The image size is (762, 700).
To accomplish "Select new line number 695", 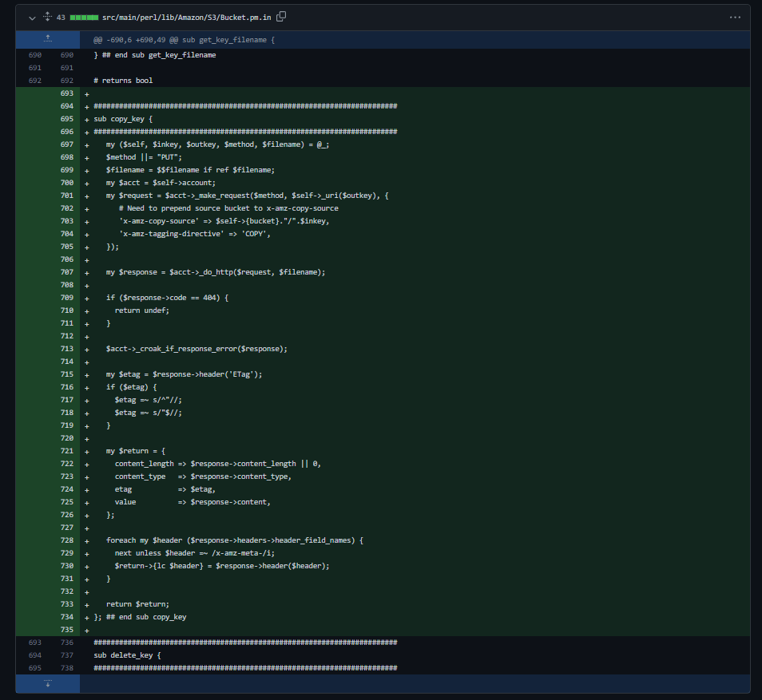I will click(66, 119).
